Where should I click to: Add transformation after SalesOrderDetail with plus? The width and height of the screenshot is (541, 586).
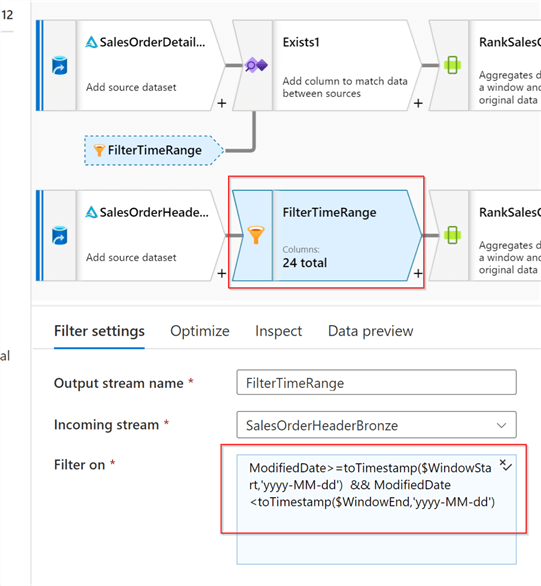coord(222,103)
